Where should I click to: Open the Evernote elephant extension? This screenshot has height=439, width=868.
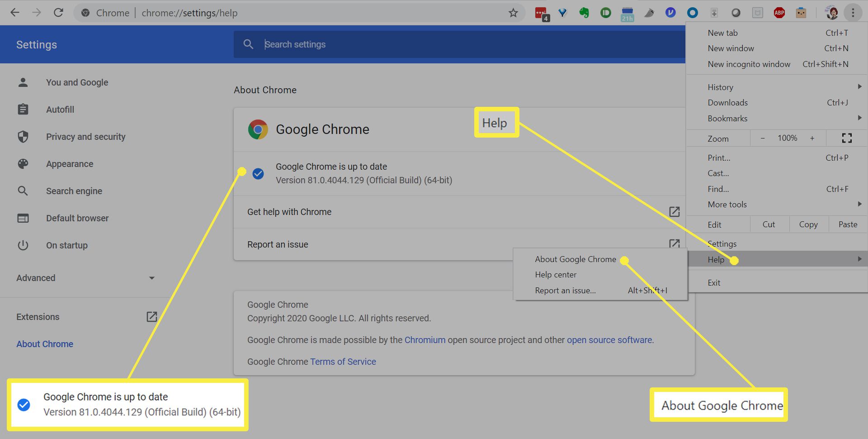(x=584, y=13)
